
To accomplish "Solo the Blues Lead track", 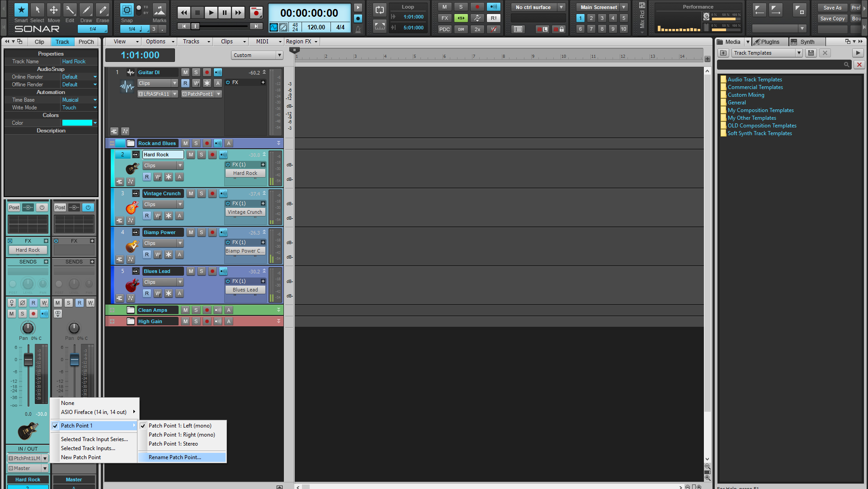I will click(202, 271).
